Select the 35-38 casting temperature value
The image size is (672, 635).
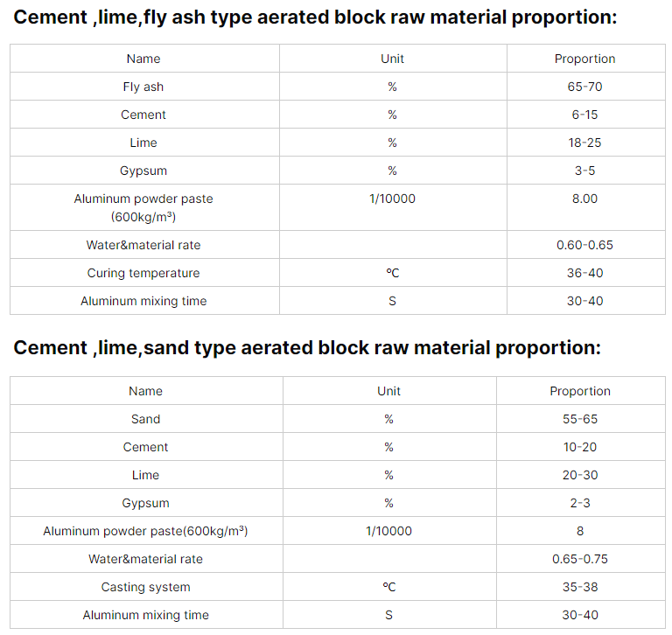580,587
